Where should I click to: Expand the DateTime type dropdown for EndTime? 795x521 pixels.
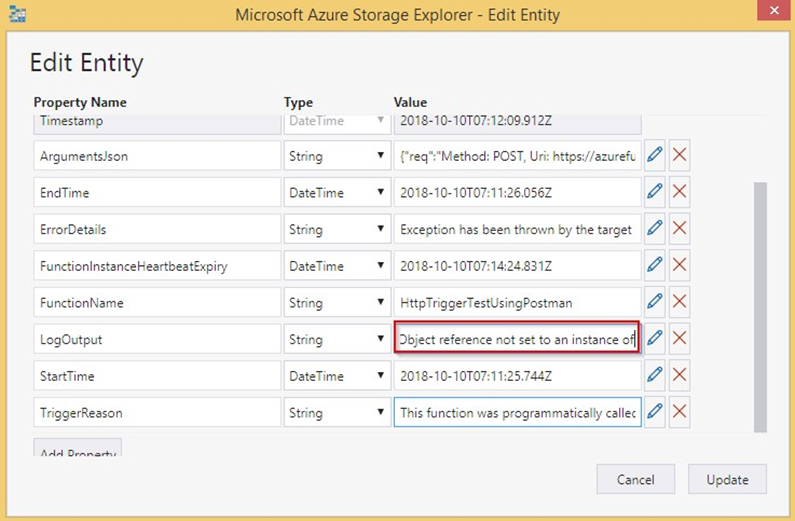pos(336,193)
